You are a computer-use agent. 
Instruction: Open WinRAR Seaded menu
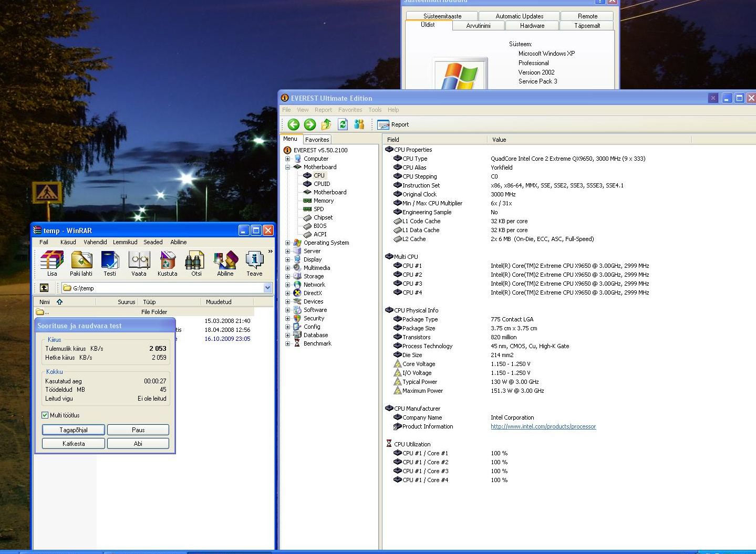pyautogui.click(x=153, y=242)
